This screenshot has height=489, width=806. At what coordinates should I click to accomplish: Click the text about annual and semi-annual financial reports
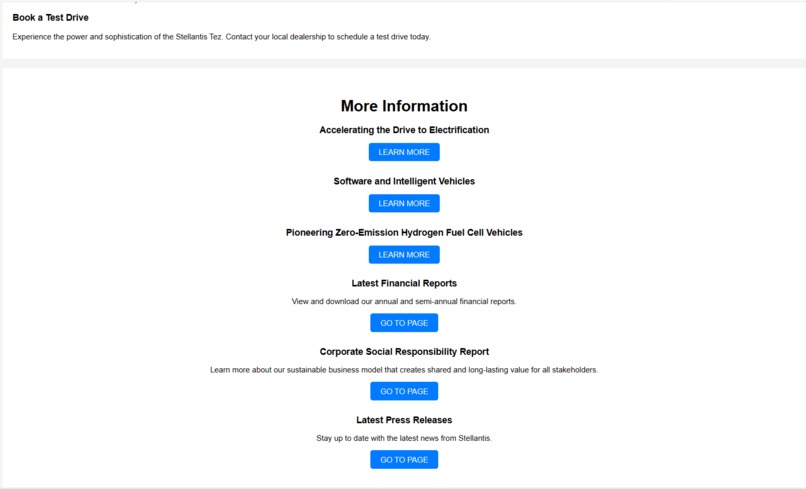click(404, 301)
